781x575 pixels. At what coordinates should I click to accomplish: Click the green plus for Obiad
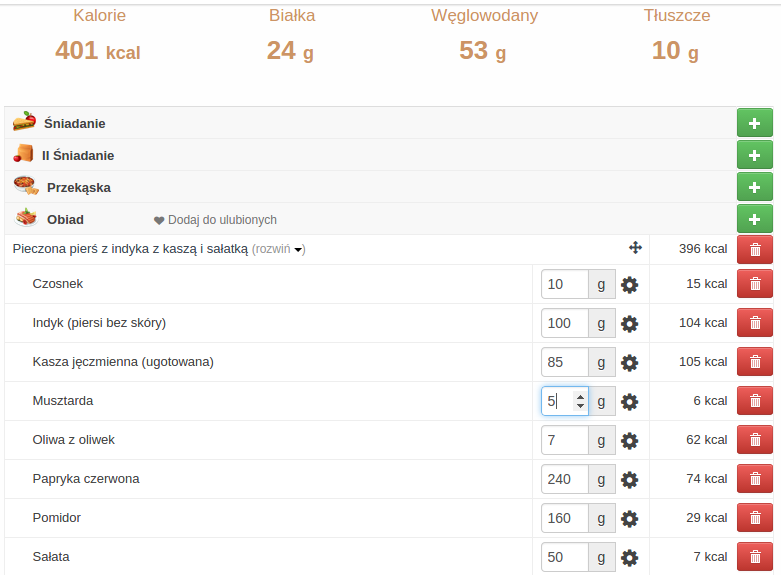pos(754,219)
